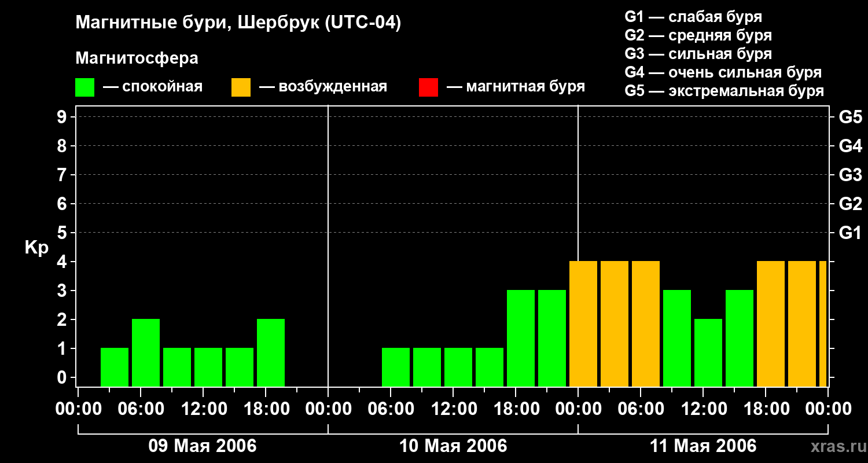Screen dimensions: 868x463
Task: Click the 'G2 — средняя буря' legend line
Action: (x=698, y=35)
